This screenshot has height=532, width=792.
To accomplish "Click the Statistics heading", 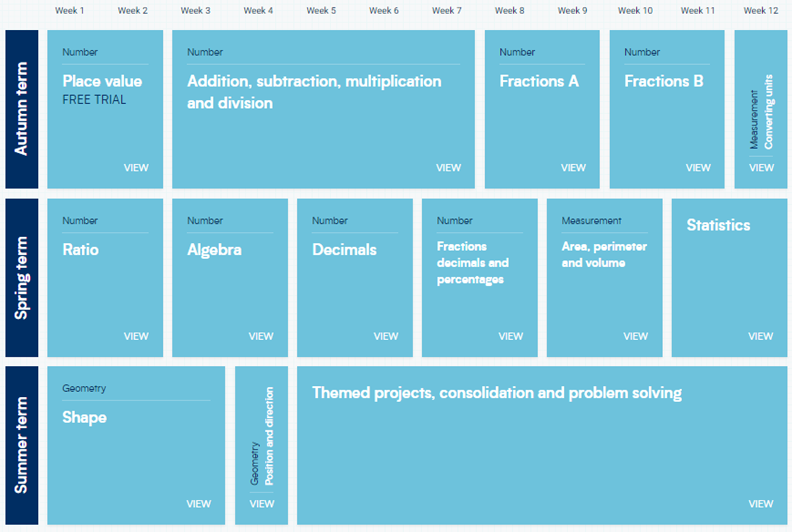I will point(718,226).
